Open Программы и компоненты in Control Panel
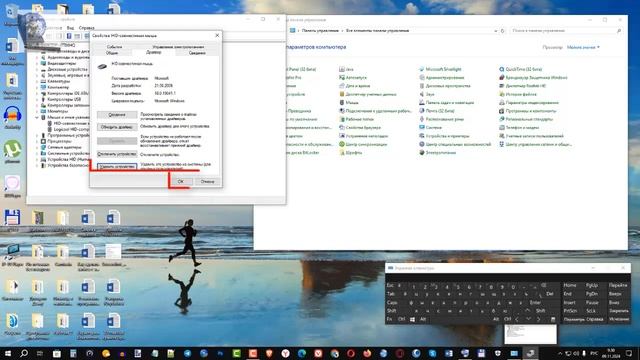This screenshot has height=360, width=640. tap(528, 111)
